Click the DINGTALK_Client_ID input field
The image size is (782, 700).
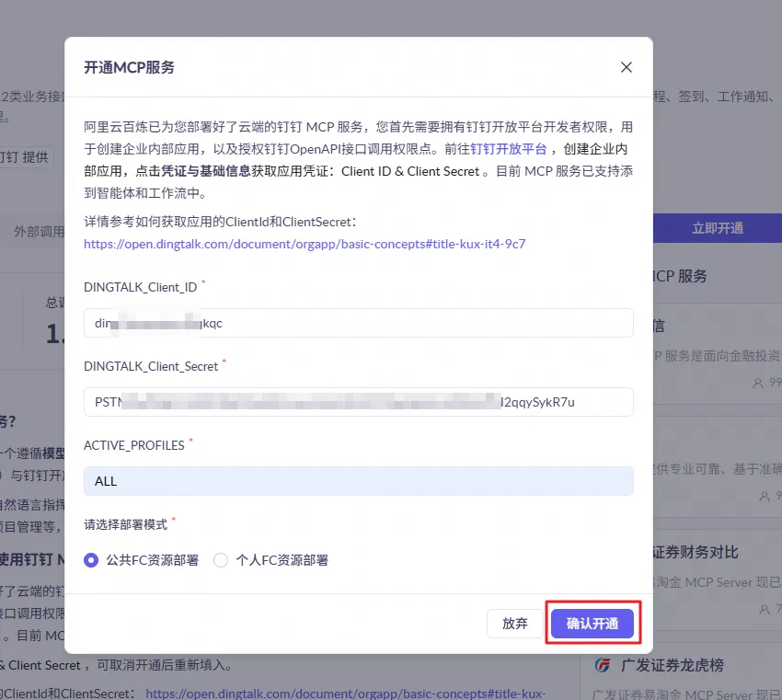coord(359,323)
